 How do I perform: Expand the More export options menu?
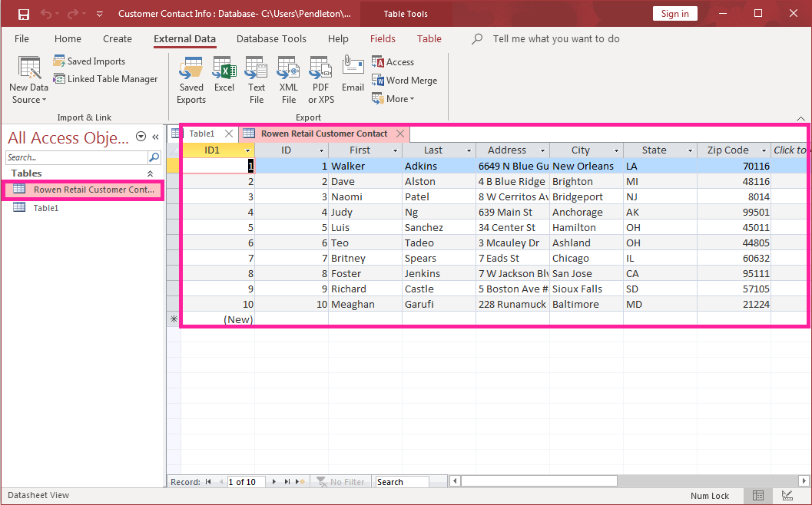tap(393, 98)
